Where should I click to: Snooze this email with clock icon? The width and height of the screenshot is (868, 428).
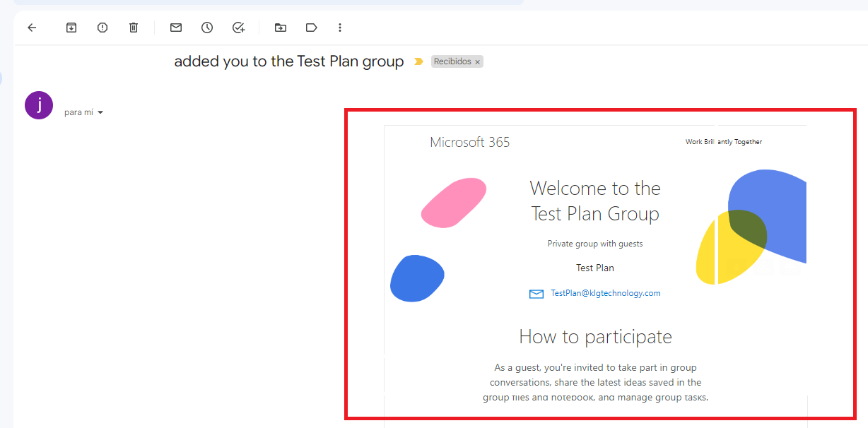click(x=207, y=28)
